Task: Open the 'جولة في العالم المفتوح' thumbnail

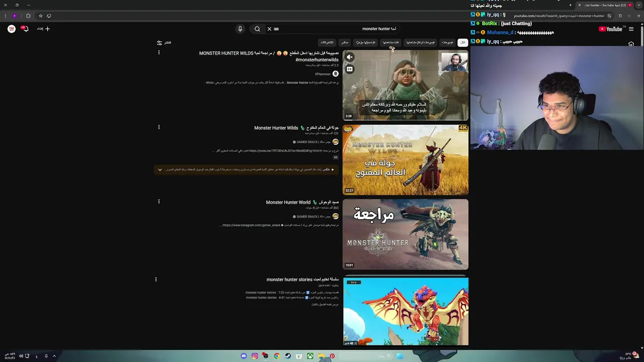Action: 406,160
